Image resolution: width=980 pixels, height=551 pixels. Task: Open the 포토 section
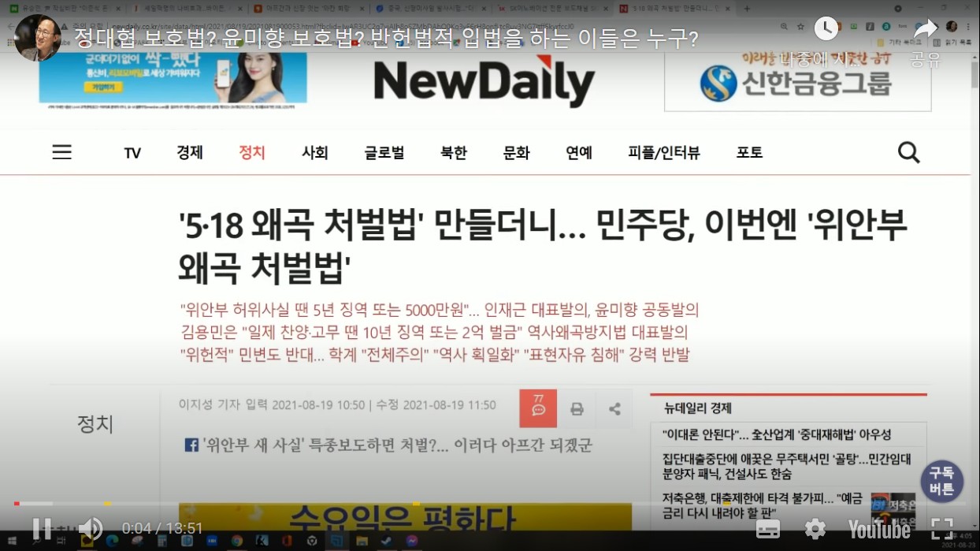pyautogui.click(x=750, y=152)
